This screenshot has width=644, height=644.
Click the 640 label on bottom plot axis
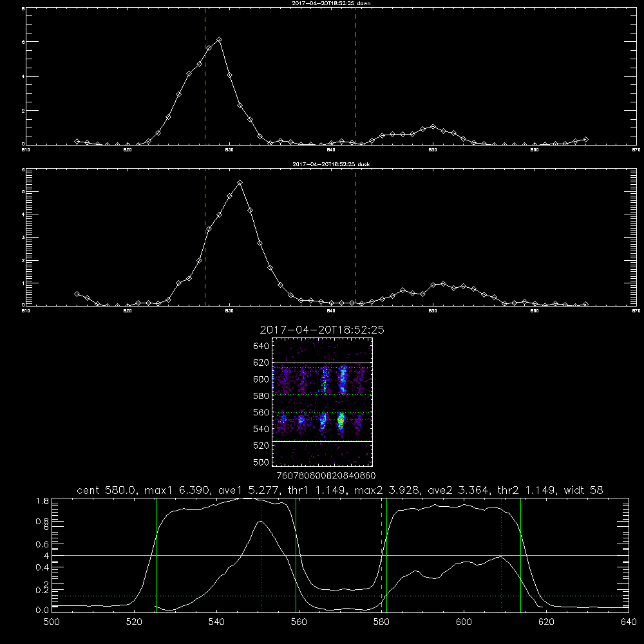629,622
